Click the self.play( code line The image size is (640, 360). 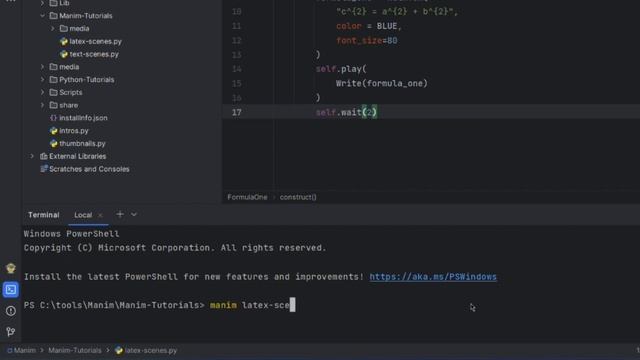pos(341,69)
